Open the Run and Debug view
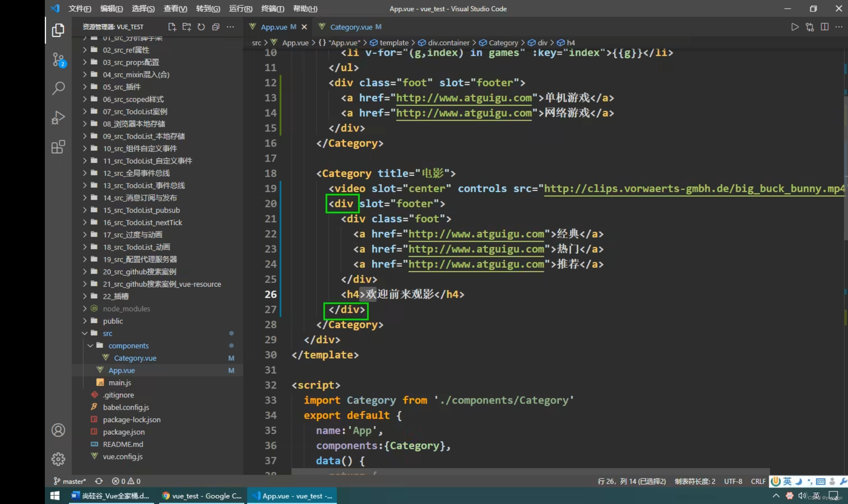Image resolution: width=848 pixels, height=504 pixels. [x=58, y=118]
